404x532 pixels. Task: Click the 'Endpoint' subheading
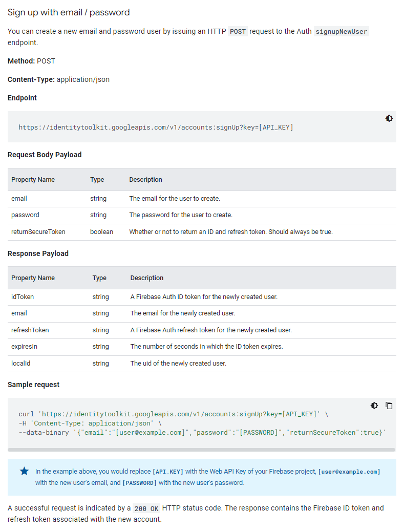point(22,98)
